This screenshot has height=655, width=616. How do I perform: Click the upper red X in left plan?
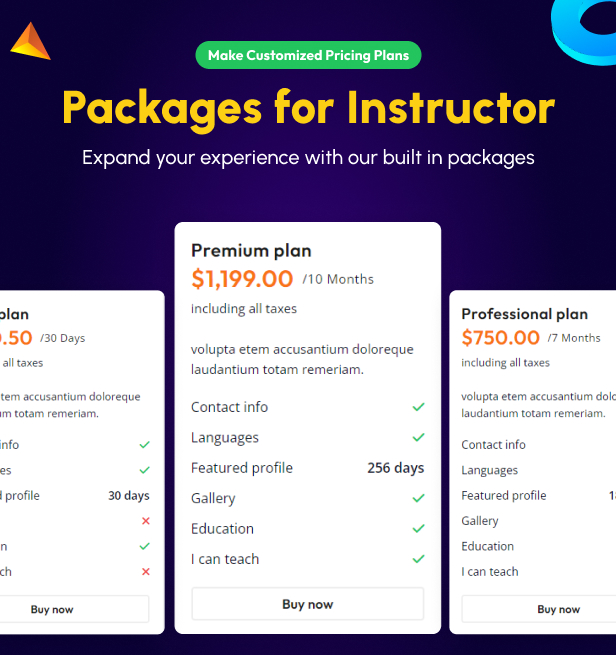(145, 521)
